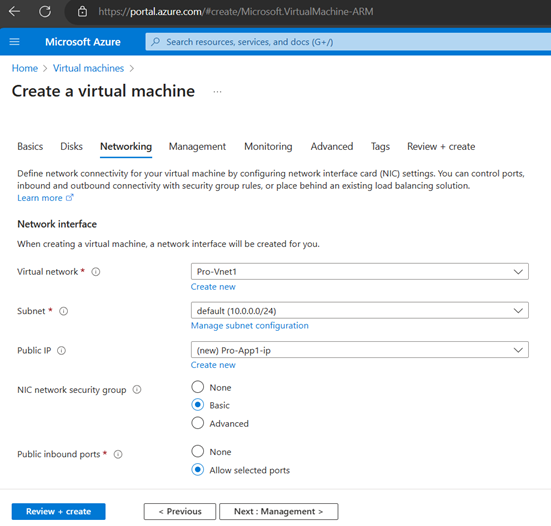The height and width of the screenshot is (526, 551).
Task: Select the Advanced security group option
Action: 197,423
